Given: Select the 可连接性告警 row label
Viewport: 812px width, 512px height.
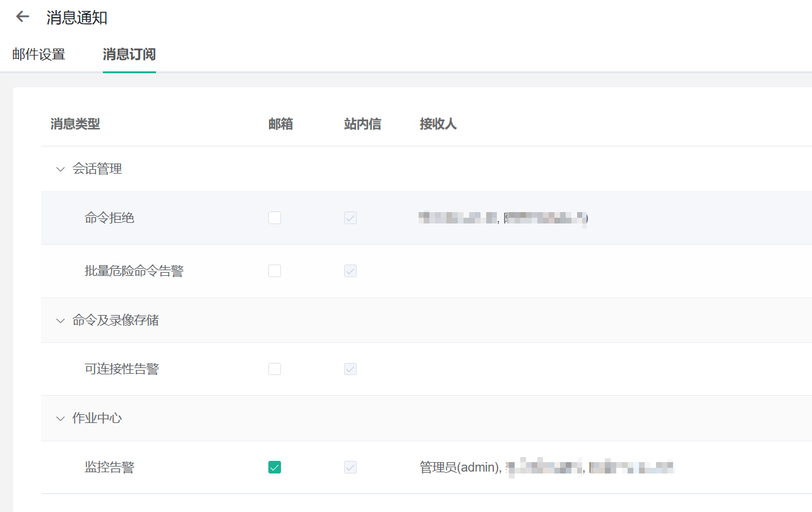Looking at the screenshot, I should [x=121, y=369].
